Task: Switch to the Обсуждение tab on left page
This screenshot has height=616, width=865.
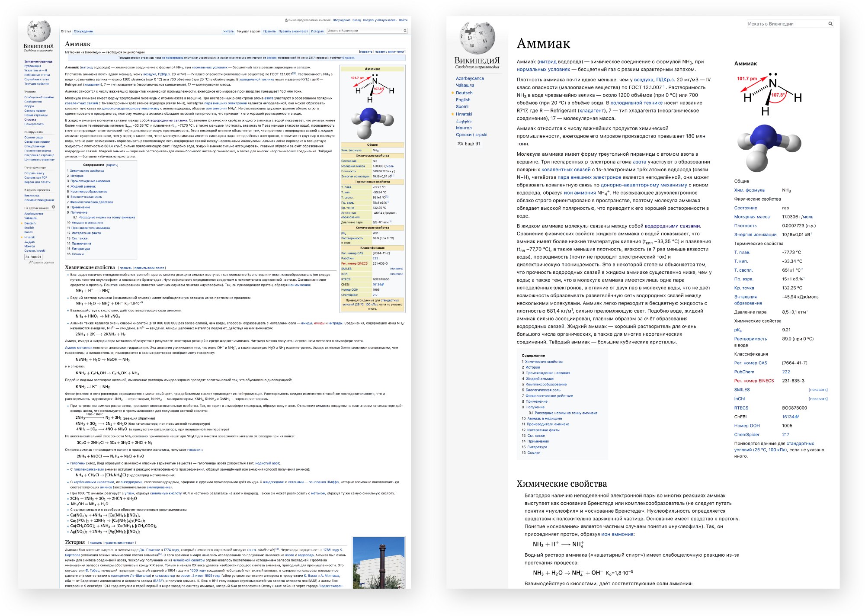Action: (x=83, y=31)
